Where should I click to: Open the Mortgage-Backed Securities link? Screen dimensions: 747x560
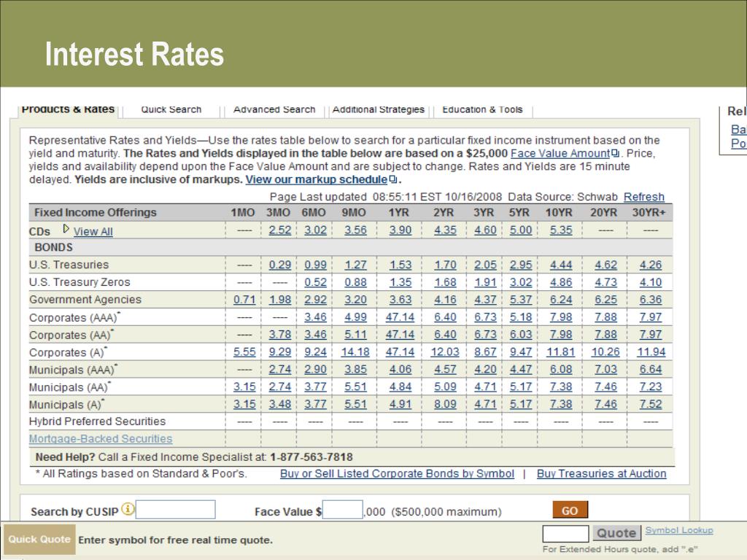(101, 438)
